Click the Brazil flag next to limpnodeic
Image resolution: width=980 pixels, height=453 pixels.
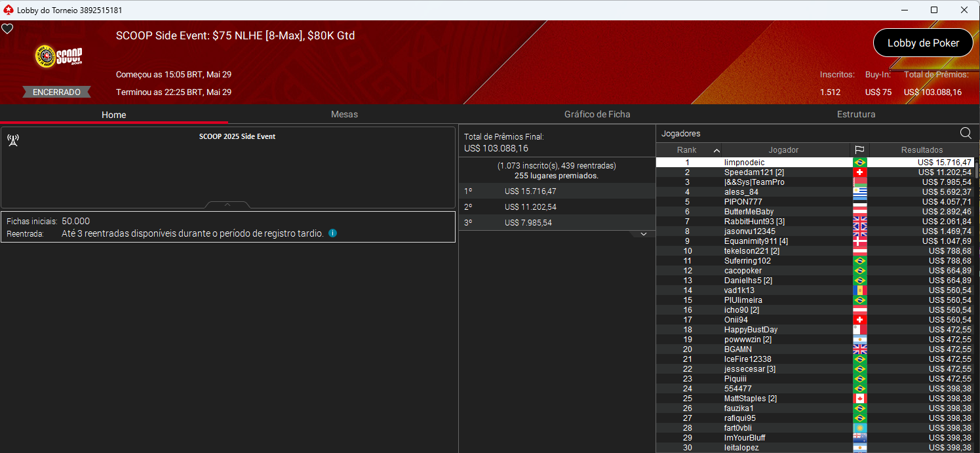pos(859,162)
